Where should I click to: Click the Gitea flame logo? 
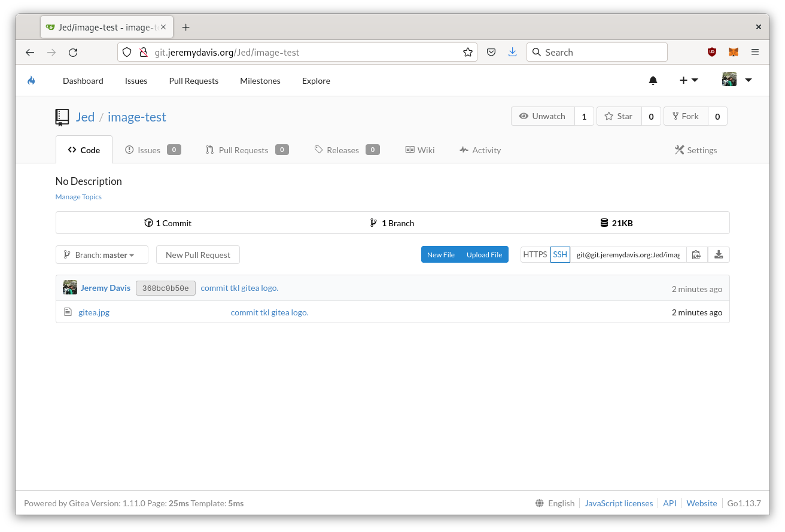click(32, 80)
